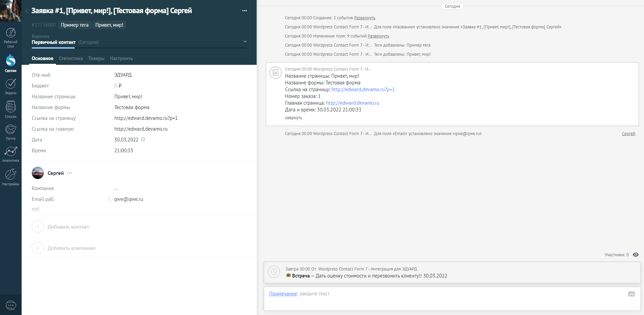This screenshot has height=315, width=644.
Task: Click the keyboard icon in note field
Action: [631, 294]
